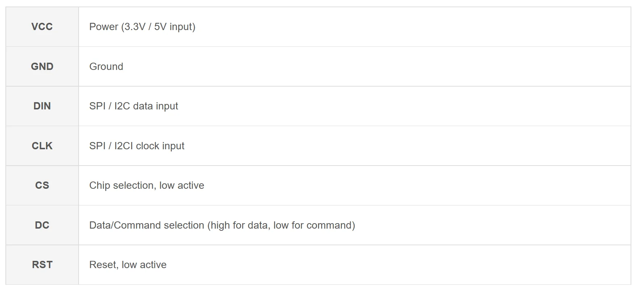
Task: Click the word 'clock' in CLK row
Action: pyautogui.click(x=147, y=146)
